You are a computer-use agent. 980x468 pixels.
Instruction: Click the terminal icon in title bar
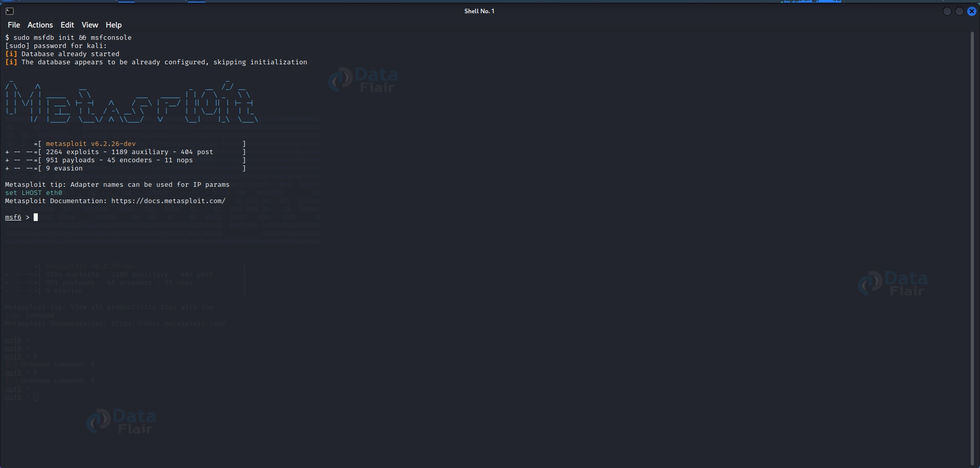10,11
